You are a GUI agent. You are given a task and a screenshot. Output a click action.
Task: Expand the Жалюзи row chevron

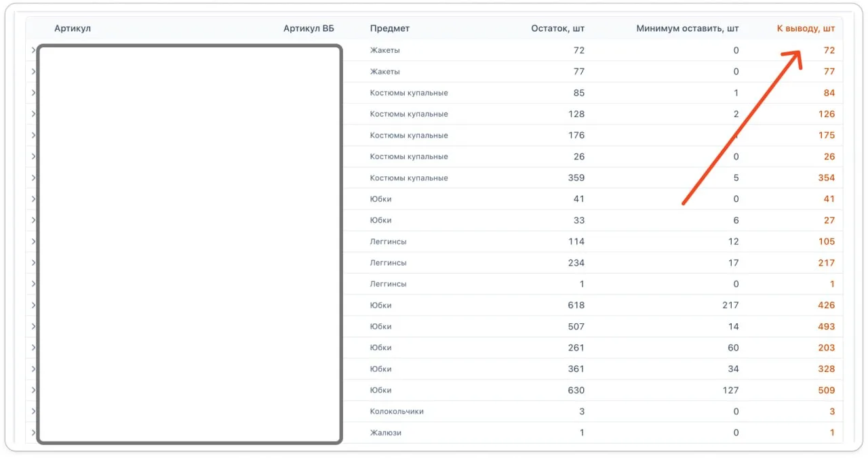click(33, 432)
